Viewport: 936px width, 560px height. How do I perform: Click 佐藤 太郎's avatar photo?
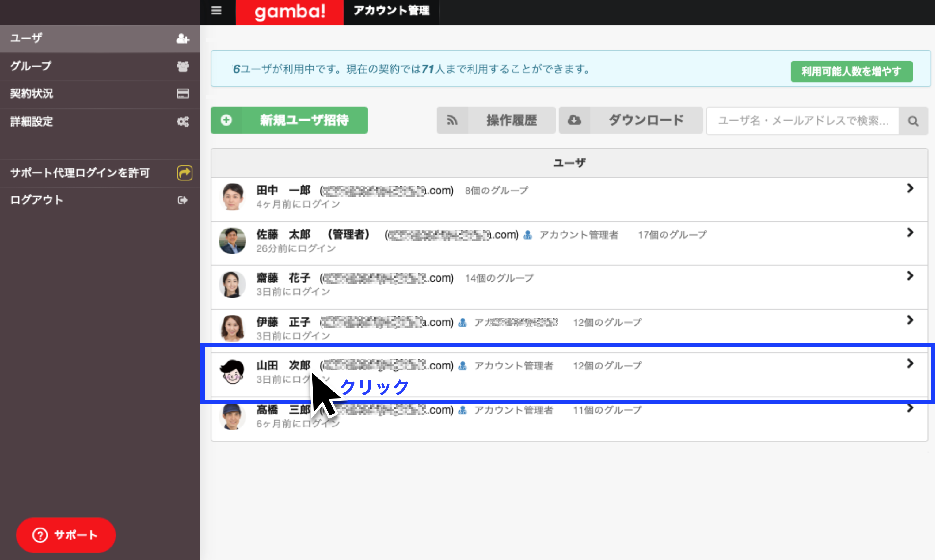(x=232, y=240)
